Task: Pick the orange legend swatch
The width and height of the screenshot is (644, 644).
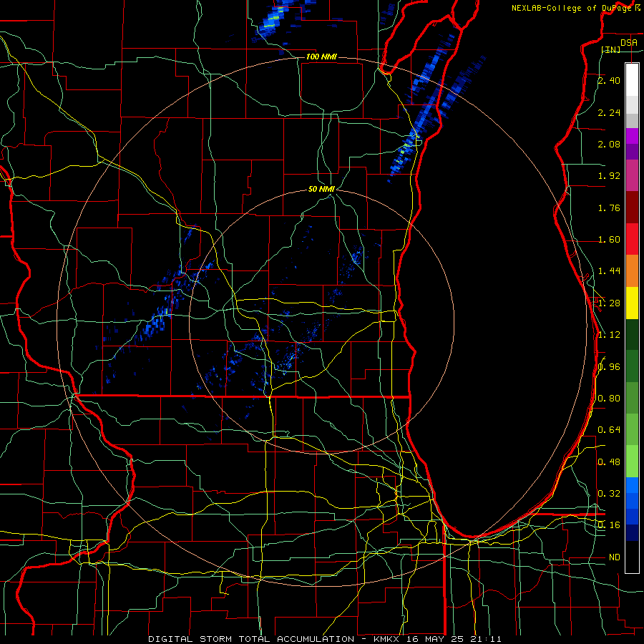Action: tap(632, 271)
